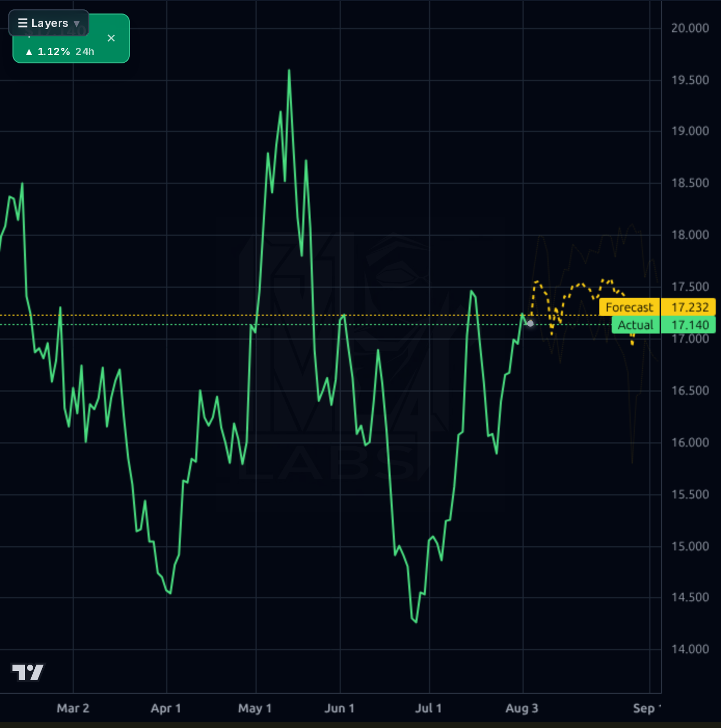Click the Mar 2 date label
Screen dimensions: 721x728
tap(73, 708)
